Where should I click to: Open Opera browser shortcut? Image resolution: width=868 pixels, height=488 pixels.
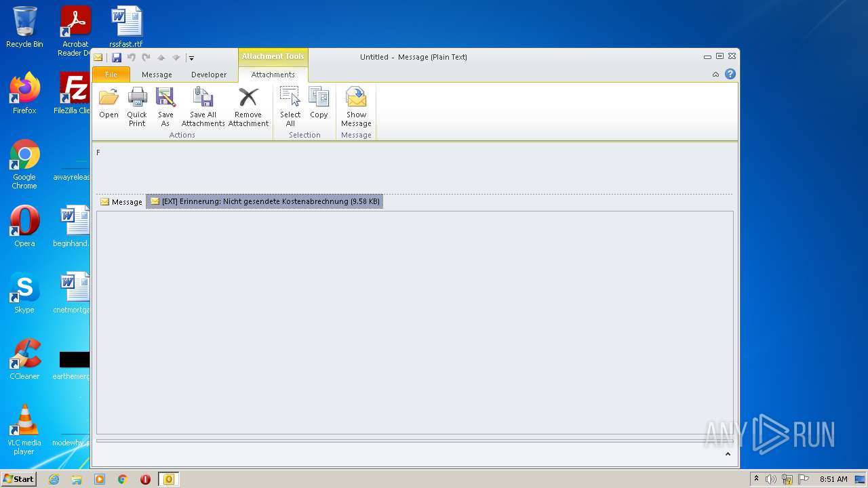(x=24, y=226)
